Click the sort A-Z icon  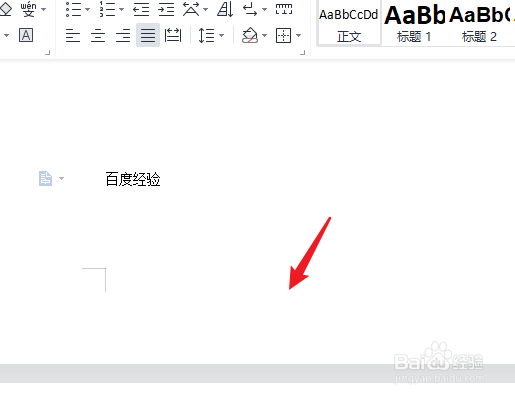coord(225,9)
